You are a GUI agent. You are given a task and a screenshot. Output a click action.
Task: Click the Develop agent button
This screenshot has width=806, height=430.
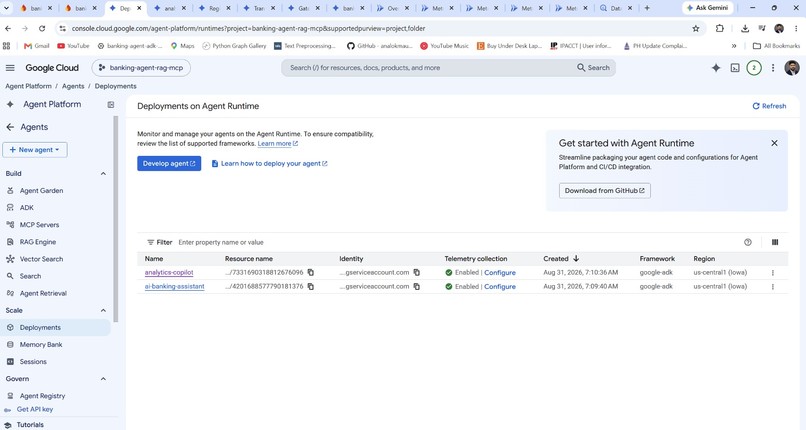pos(169,163)
